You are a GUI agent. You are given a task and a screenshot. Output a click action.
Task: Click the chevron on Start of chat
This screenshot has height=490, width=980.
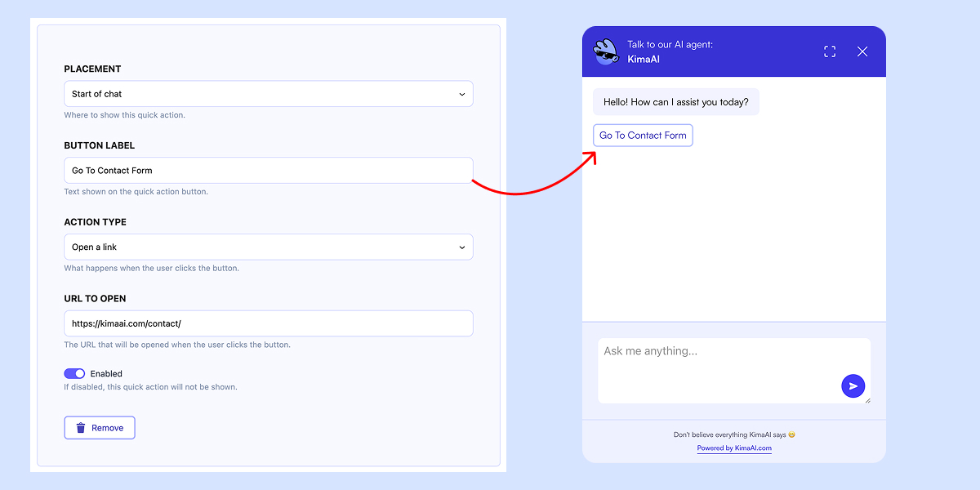pyautogui.click(x=461, y=94)
